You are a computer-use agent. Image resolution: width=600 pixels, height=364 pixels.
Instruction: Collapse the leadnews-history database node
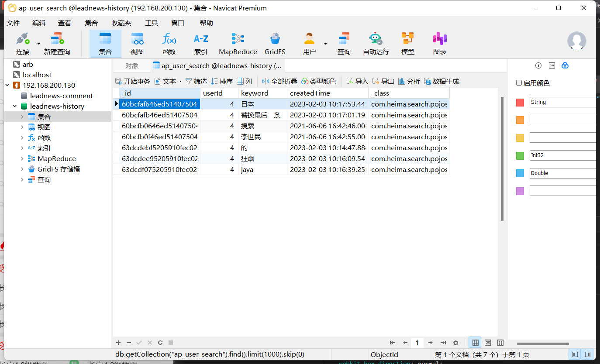(15, 106)
